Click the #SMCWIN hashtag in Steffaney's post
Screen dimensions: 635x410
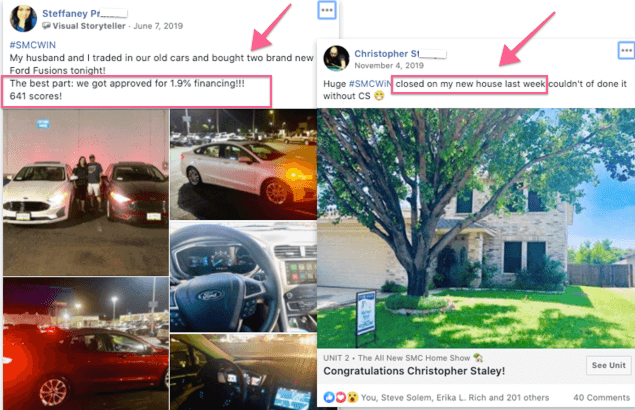(33, 45)
